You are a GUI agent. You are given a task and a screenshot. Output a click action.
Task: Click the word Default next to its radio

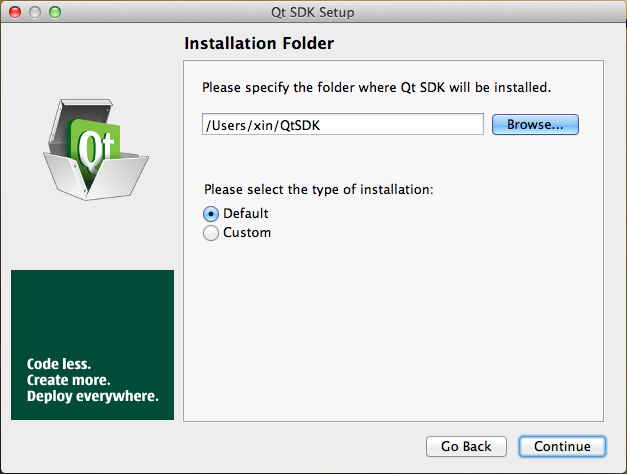[246, 213]
